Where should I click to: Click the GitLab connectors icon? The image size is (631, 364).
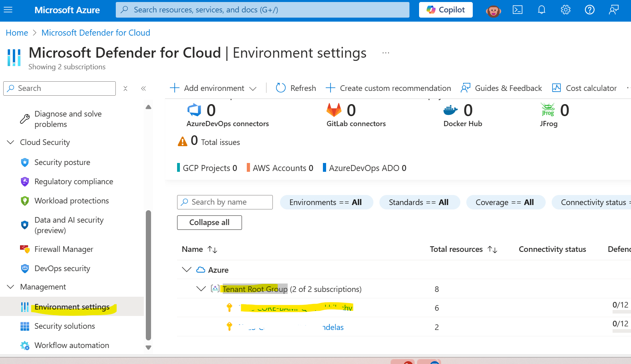[x=334, y=110]
